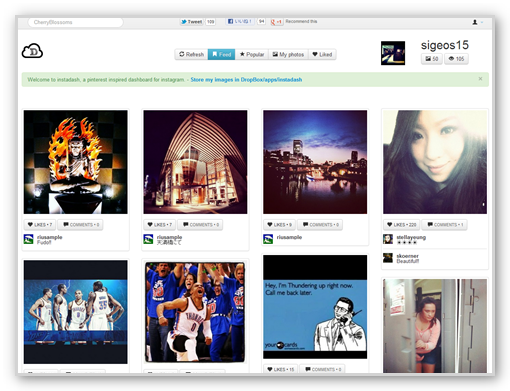Open the user account dropdown
This screenshot has height=391, width=510.
477,22
